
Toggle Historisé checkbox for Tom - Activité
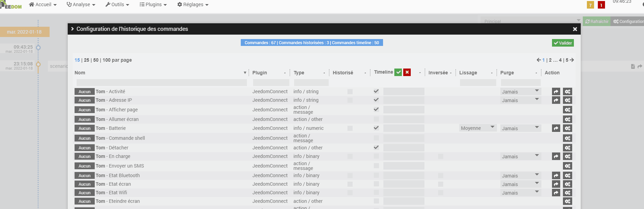point(350,91)
